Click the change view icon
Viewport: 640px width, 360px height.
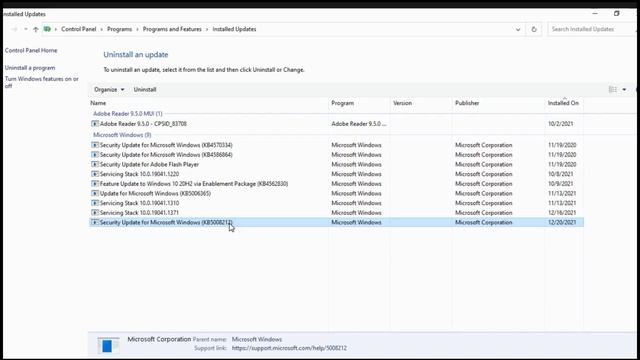click(613, 89)
